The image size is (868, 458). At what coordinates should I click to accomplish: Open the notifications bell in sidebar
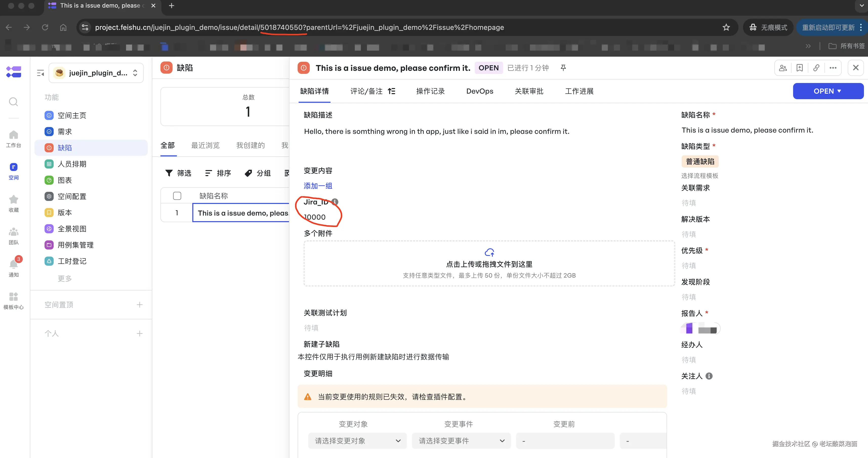coord(13,264)
